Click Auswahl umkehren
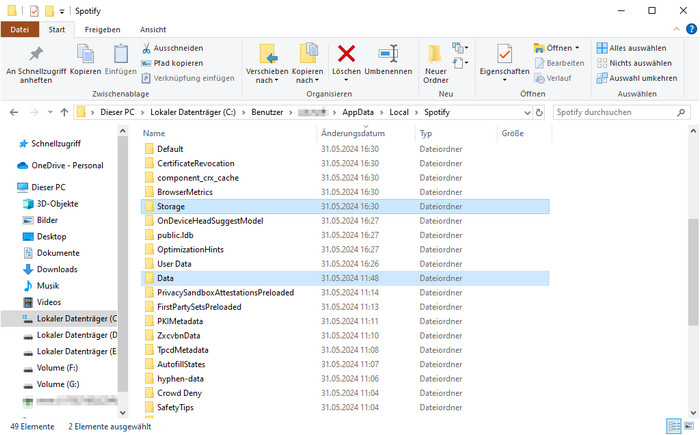 pyautogui.click(x=637, y=78)
